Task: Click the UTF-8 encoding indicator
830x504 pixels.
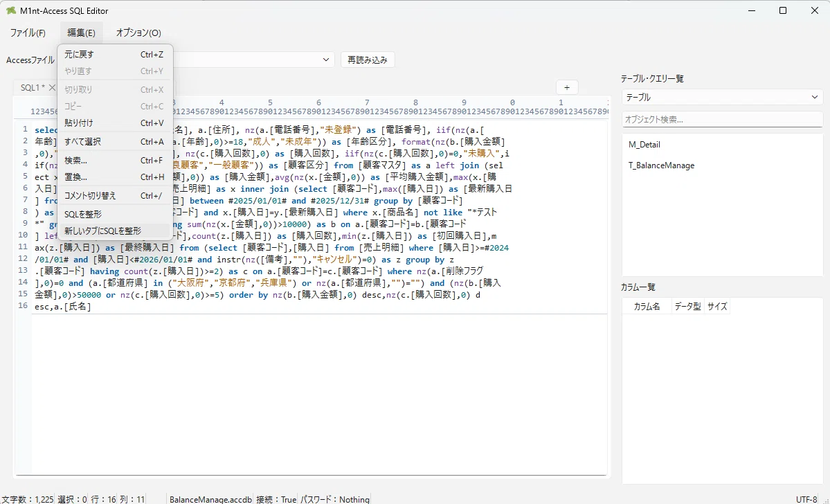Action: click(806, 499)
